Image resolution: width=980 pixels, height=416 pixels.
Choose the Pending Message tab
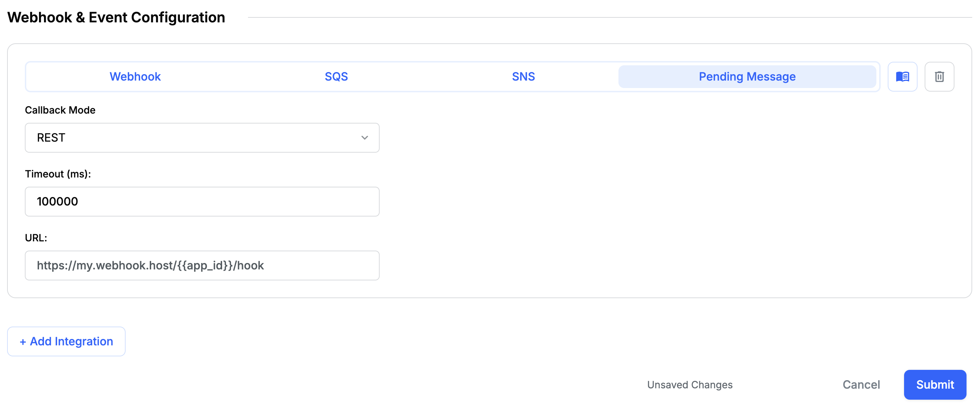(747, 77)
